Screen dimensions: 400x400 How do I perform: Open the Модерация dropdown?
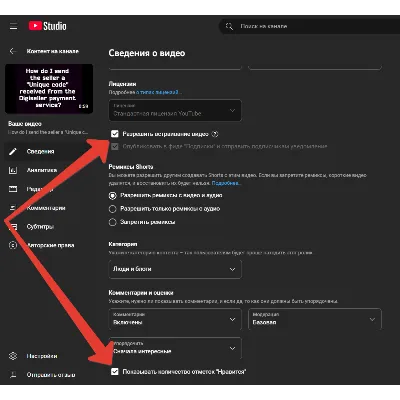tap(315, 319)
